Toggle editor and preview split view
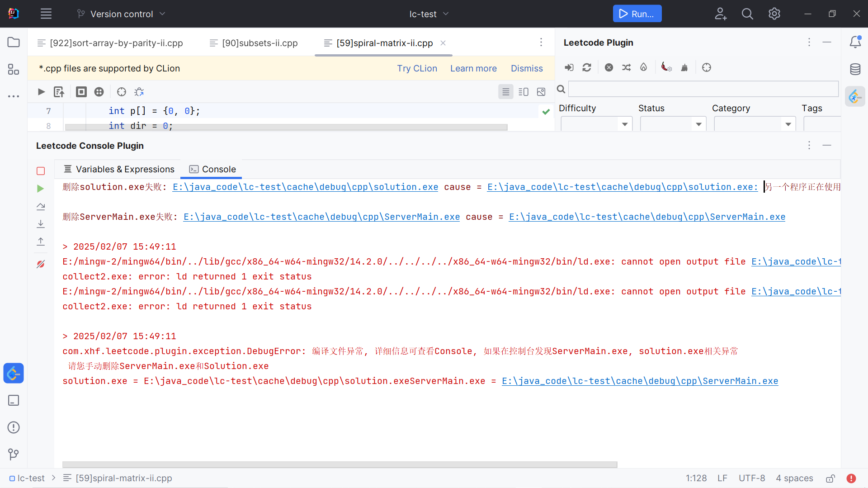Image resolution: width=868 pixels, height=488 pixels. (524, 92)
